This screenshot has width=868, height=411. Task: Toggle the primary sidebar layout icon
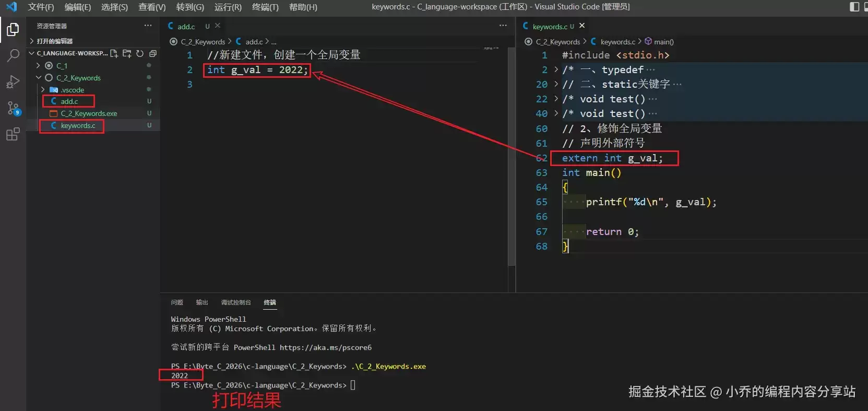pyautogui.click(x=854, y=7)
